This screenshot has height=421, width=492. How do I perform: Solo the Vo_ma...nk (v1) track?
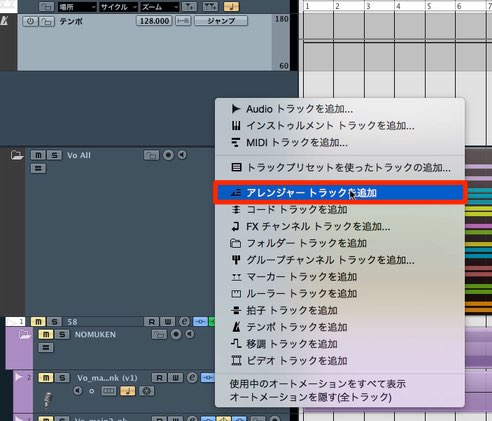tap(62, 378)
